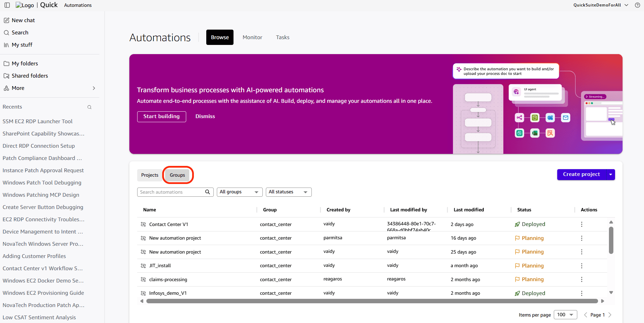Open recent Low CSAT Sentiment Analysis

pyautogui.click(x=39, y=318)
